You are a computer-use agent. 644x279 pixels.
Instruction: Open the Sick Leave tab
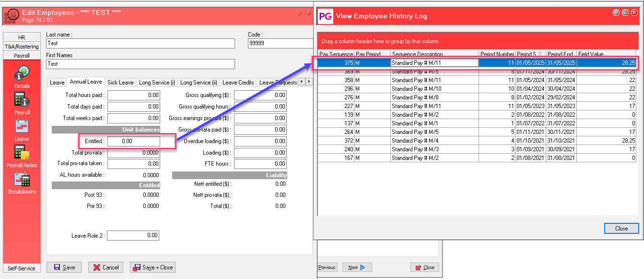[120, 83]
